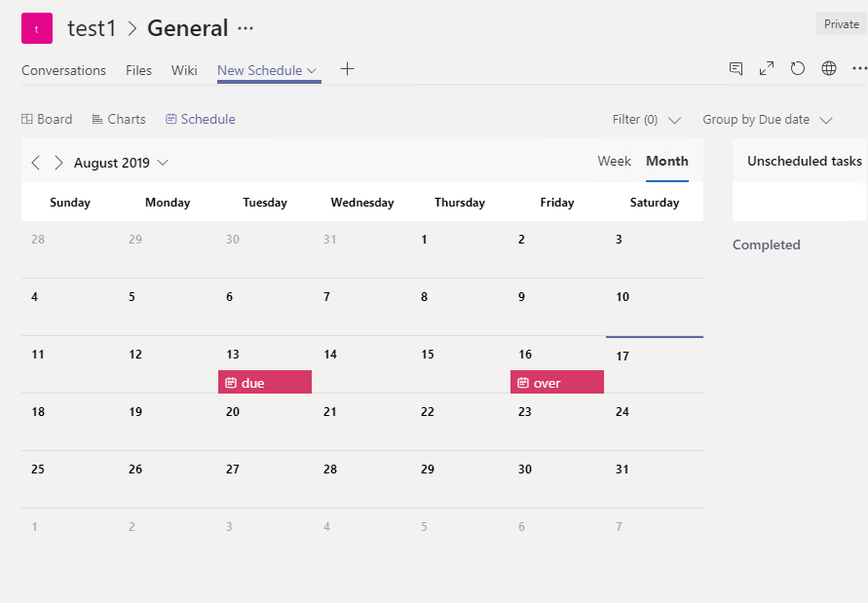Viewport: 868px width, 603px height.
Task: Go to next month arrow
Action: click(x=58, y=163)
